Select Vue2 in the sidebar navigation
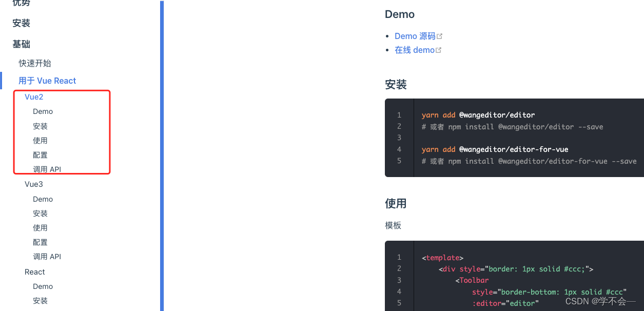This screenshot has height=311, width=644. tap(33, 96)
